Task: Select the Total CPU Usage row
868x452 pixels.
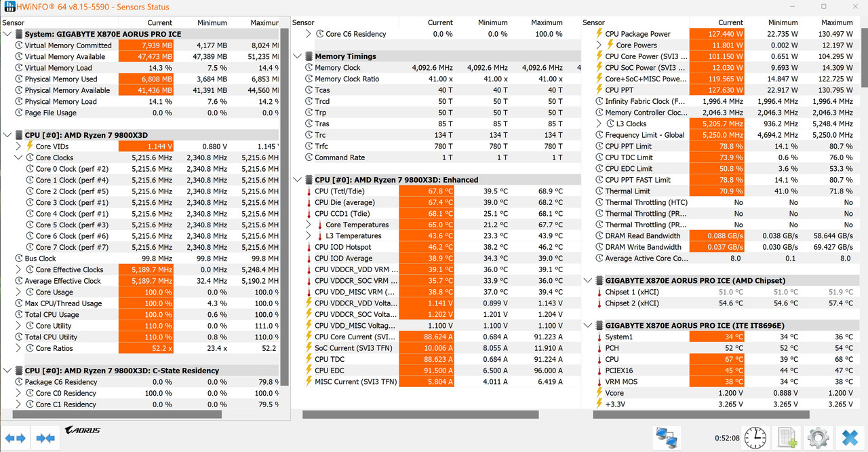Action: 140,314
